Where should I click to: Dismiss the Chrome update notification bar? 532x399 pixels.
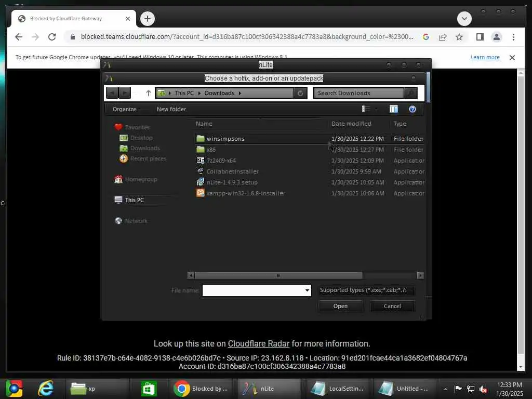pos(512,58)
